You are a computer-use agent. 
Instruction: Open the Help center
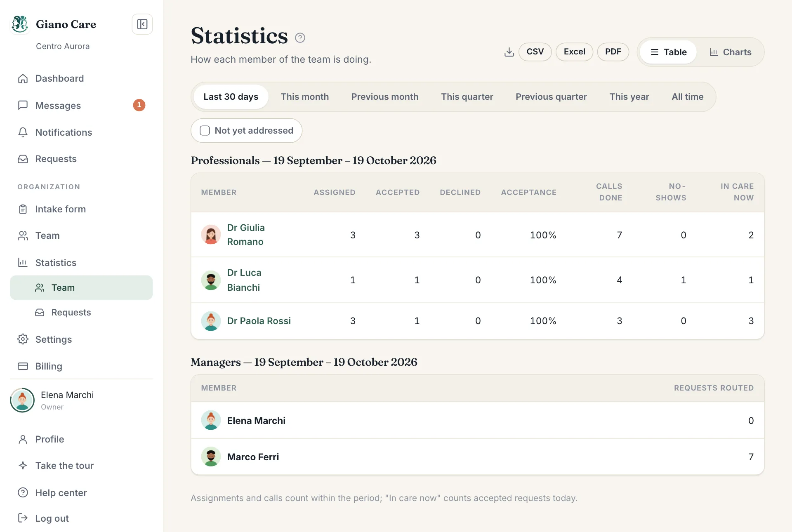click(81, 493)
